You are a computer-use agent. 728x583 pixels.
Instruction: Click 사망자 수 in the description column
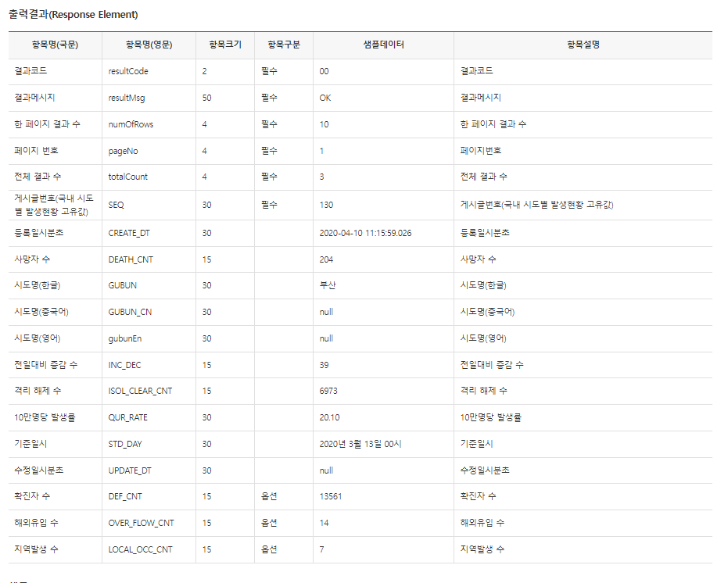point(479,259)
